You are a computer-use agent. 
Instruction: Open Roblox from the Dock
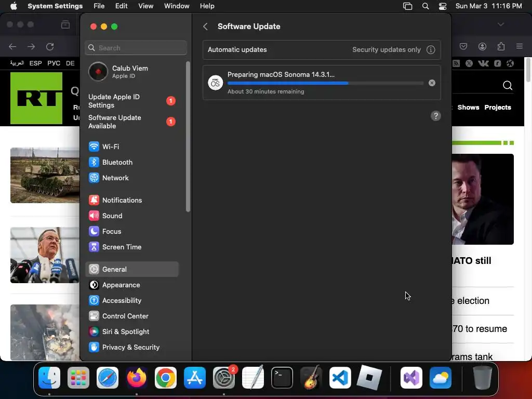tap(369, 378)
